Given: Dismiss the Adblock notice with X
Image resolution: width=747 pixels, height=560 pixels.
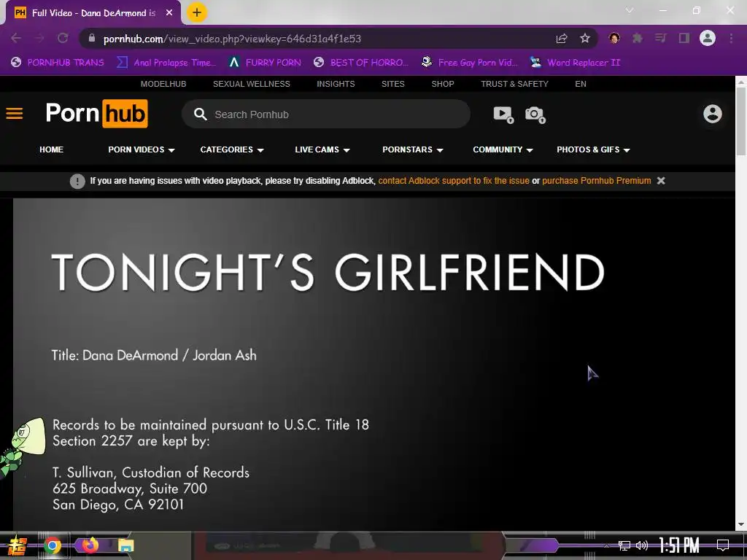Looking at the screenshot, I should [x=661, y=181].
